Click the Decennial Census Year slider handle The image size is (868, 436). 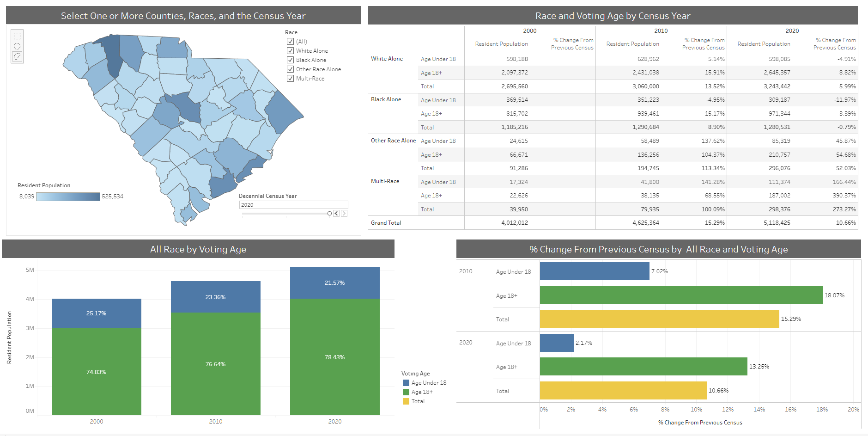[x=329, y=213]
